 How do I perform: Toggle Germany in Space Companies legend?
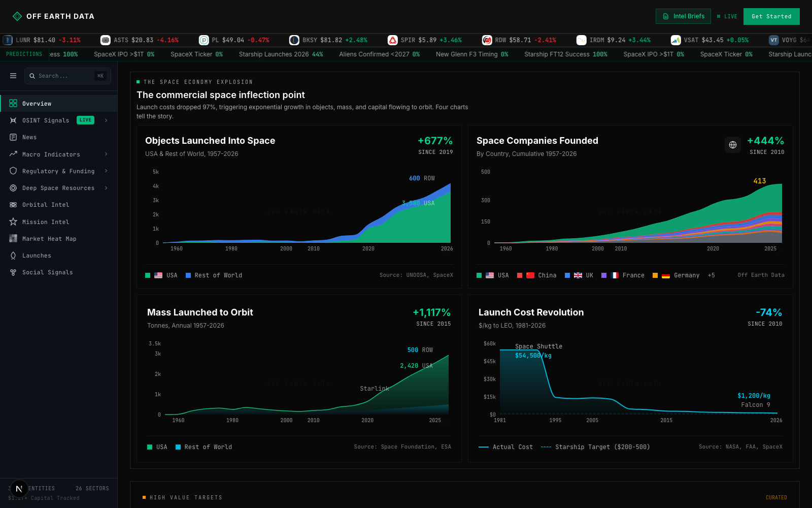[676, 275]
